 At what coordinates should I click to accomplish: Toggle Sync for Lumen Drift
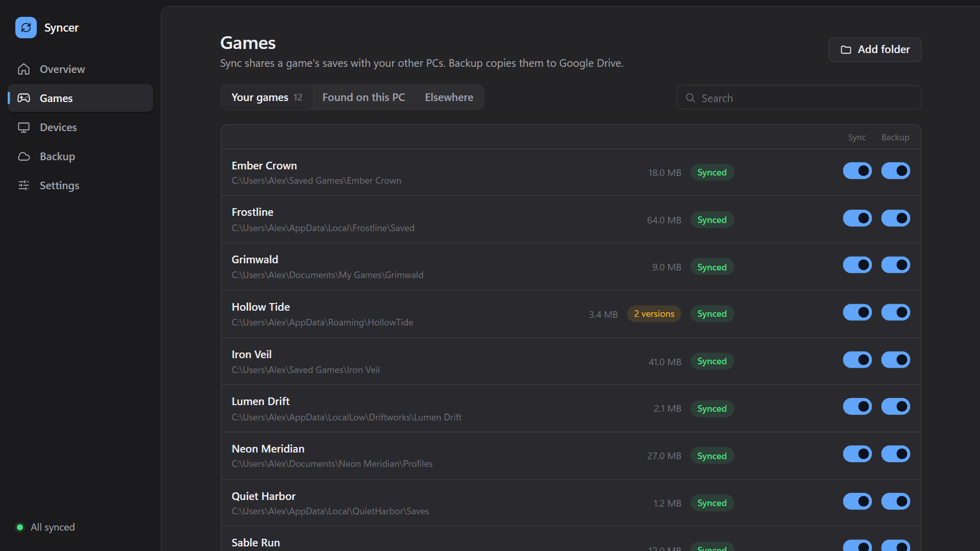point(858,407)
